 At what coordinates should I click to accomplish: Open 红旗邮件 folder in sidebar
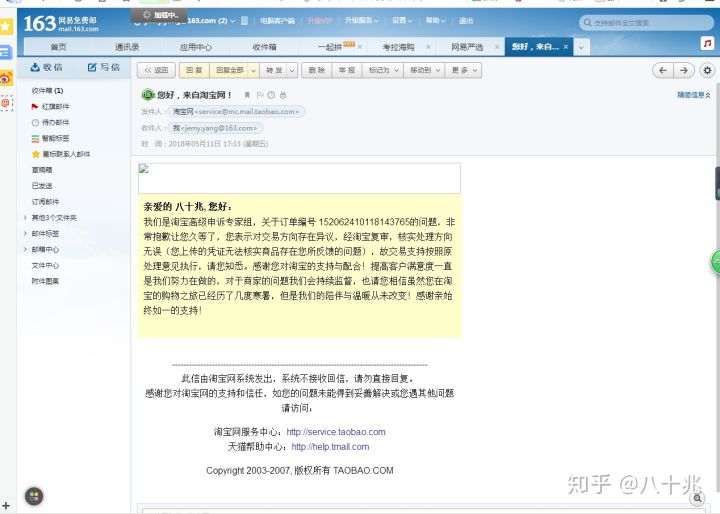55,106
